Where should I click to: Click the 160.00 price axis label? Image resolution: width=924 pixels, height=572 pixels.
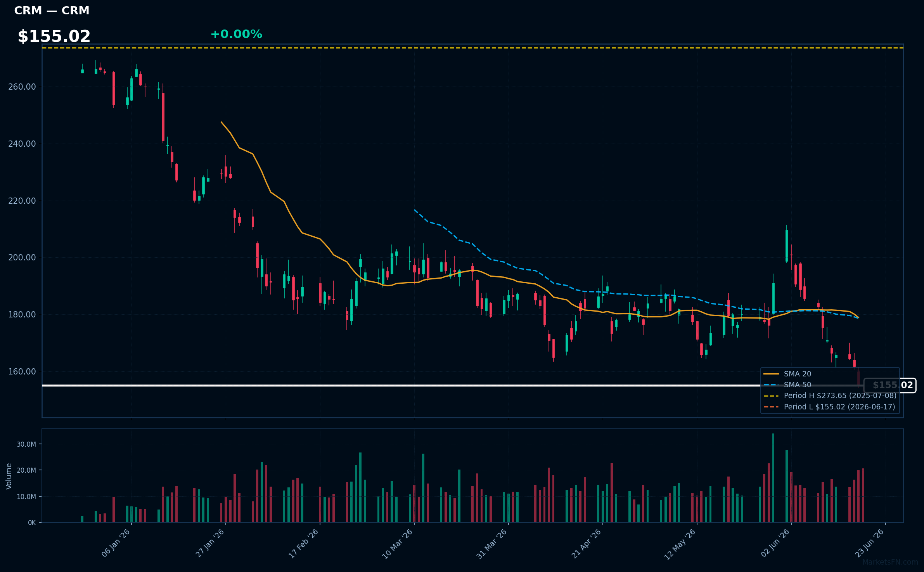point(22,371)
